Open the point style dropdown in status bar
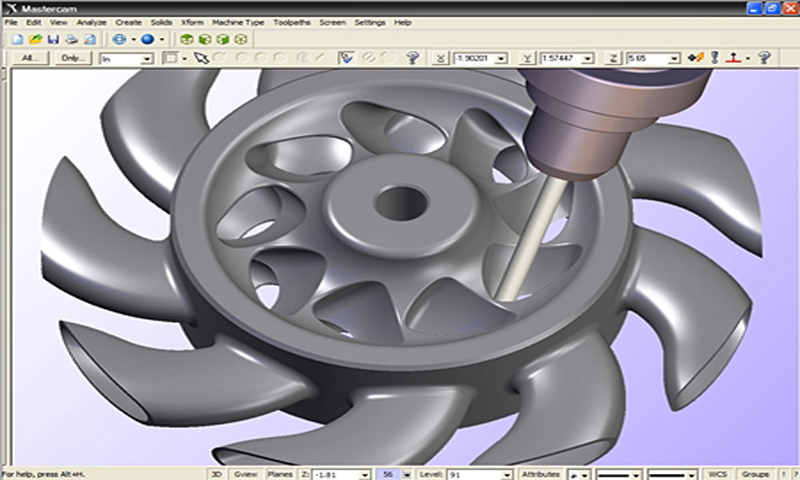 [x=585, y=475]
